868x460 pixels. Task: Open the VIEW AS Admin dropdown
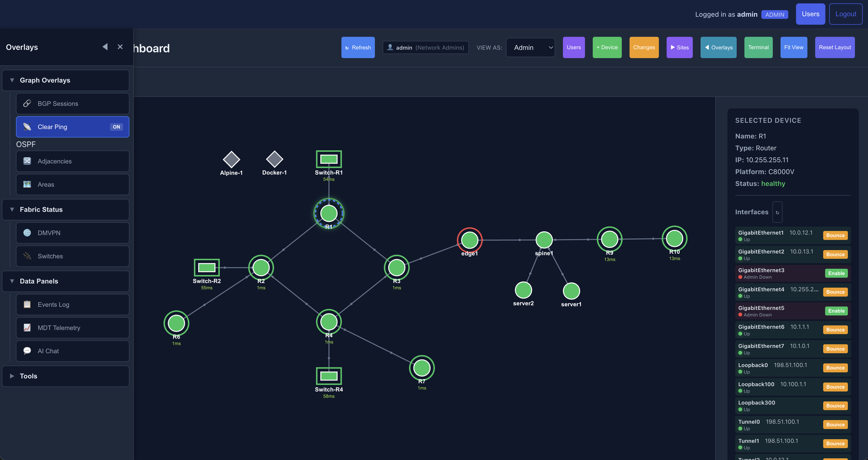[530, 47]
